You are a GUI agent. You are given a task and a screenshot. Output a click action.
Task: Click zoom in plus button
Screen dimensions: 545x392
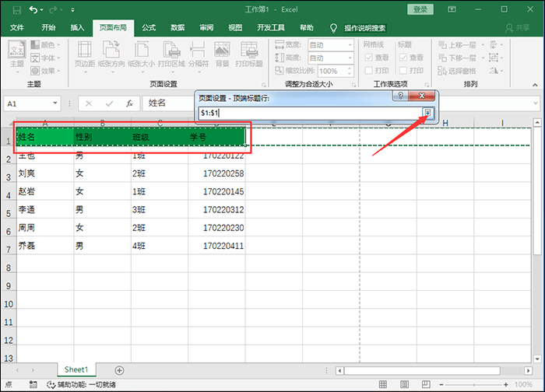[x=506, y=384]
